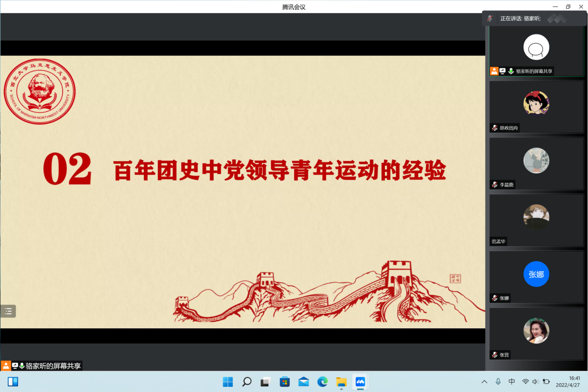This screenshot has height=392, width=588.
Task: Launch Microsoft Store from the taskbar
Action: 284,382
